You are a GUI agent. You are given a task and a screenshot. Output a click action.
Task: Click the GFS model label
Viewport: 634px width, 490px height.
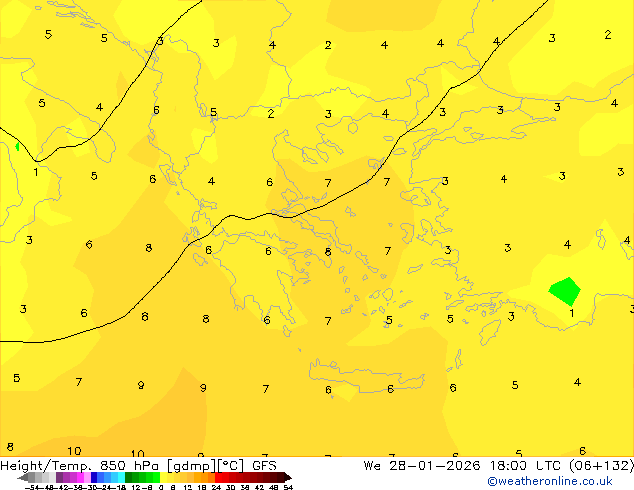point(264,465)
